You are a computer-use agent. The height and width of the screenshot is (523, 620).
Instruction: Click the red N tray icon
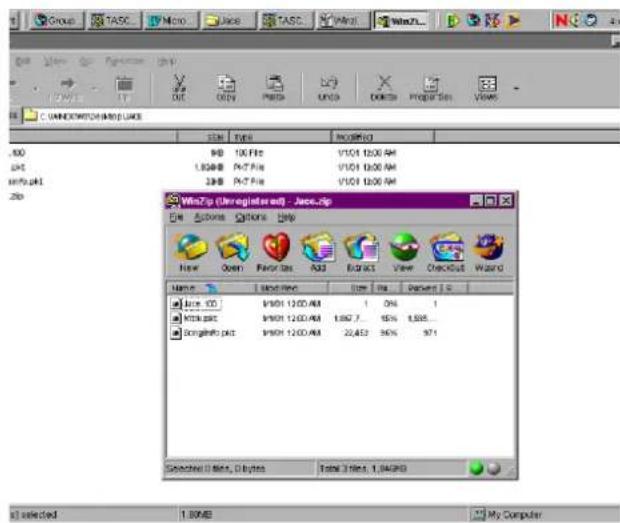point(561,20)
